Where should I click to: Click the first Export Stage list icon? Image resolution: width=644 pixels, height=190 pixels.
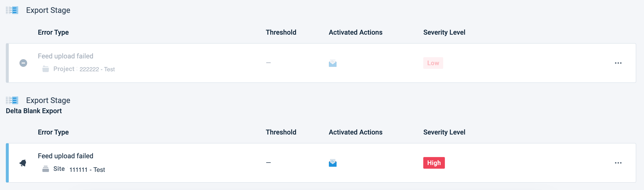[x=12, y=10]
